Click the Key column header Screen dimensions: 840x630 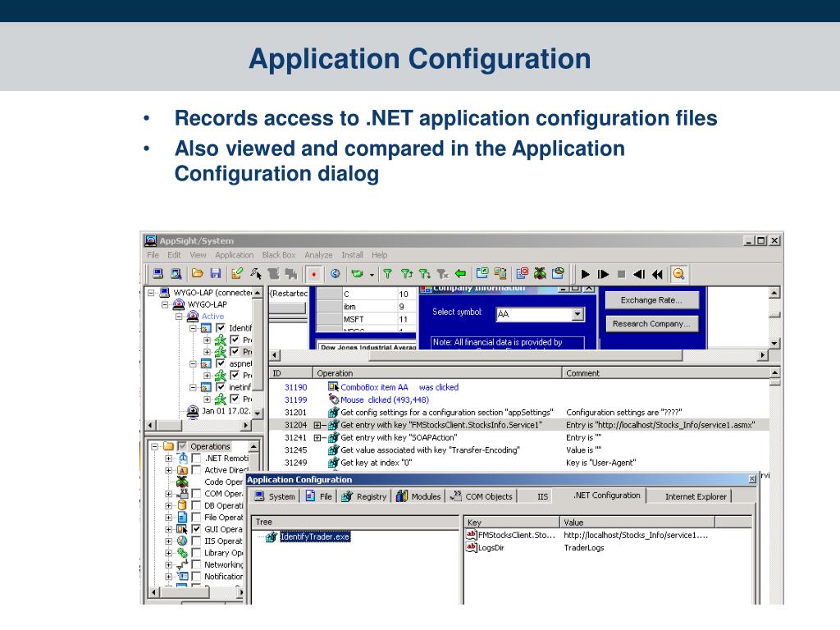point(512,523)
